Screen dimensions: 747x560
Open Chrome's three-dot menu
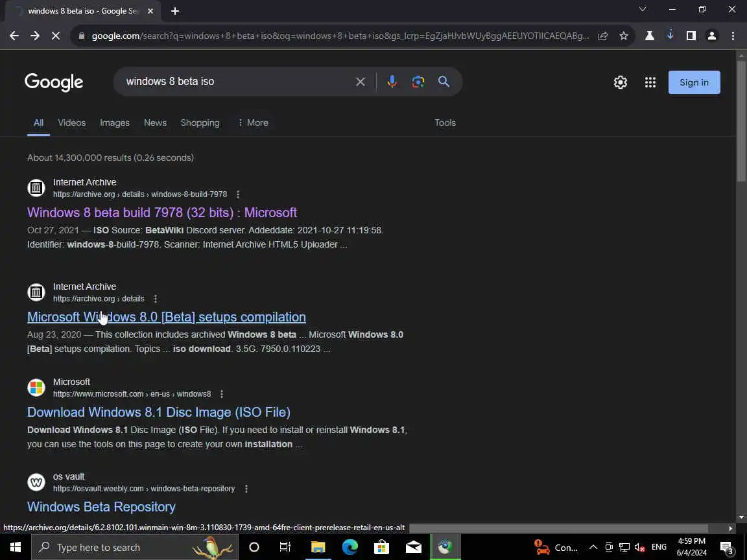733,36
